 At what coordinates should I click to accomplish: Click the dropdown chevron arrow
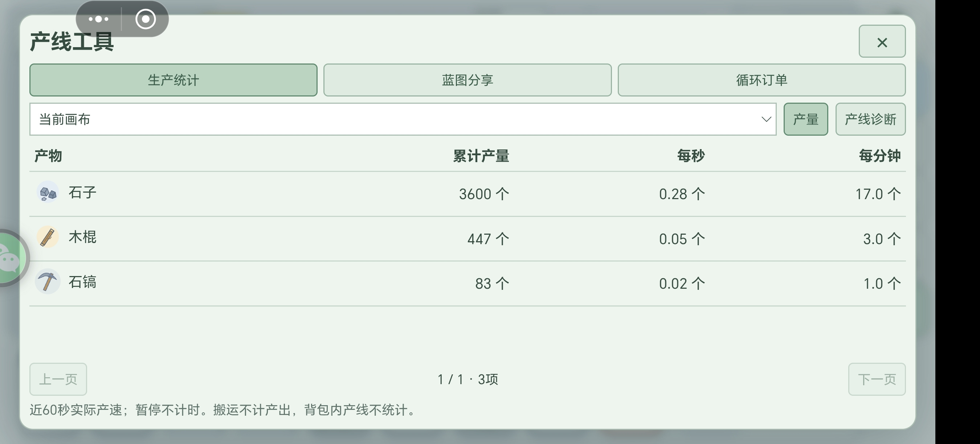[x=766, y=119]
